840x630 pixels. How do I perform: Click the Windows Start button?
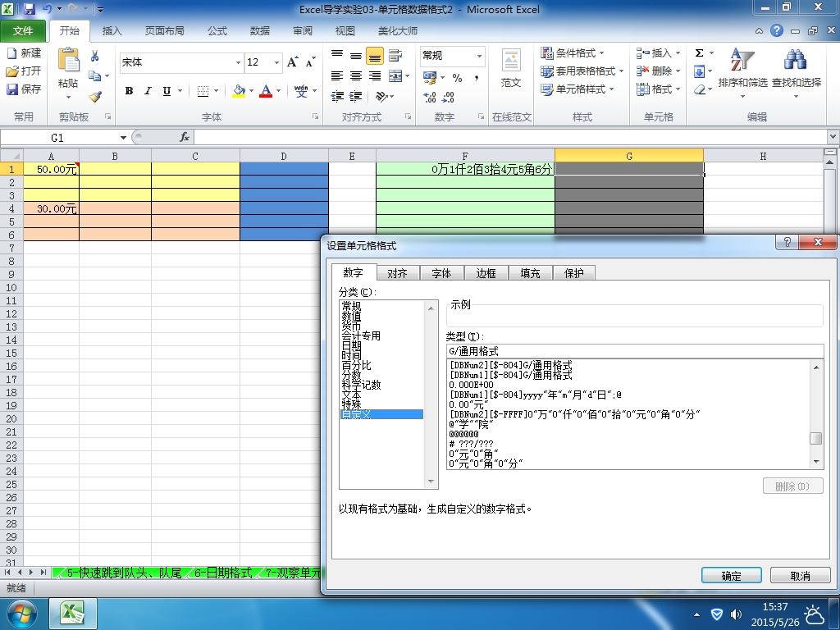point(21,614)
